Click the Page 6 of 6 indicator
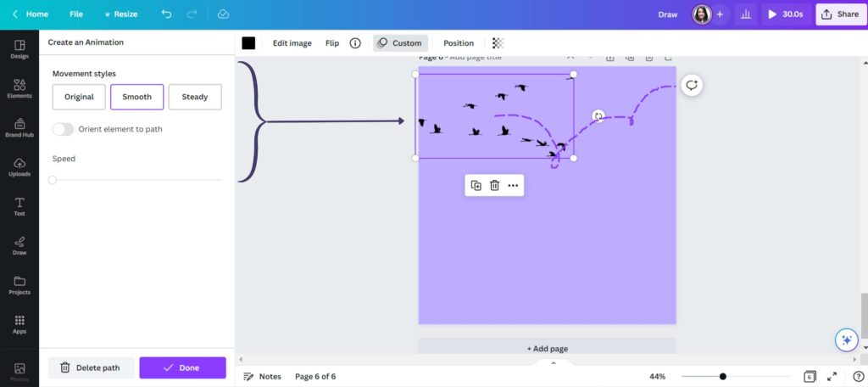Viewport: 868px width, 387px height. (x=315, y=377)
